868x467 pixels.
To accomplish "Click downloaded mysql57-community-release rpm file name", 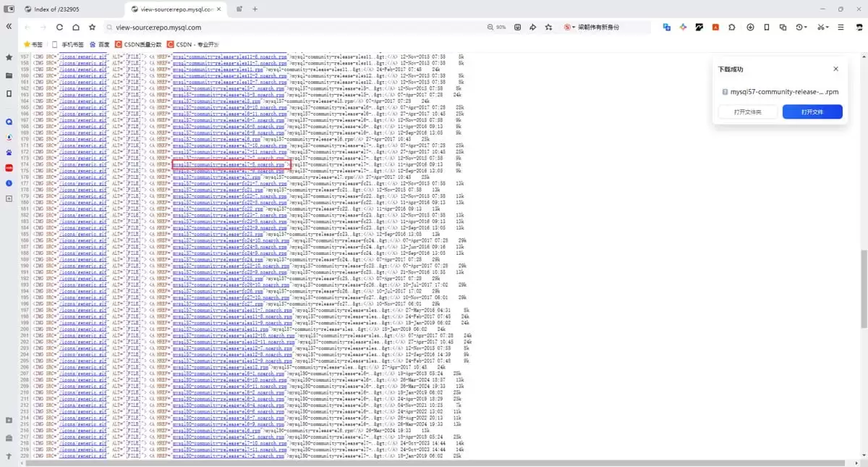I will [x=784, y=92].
